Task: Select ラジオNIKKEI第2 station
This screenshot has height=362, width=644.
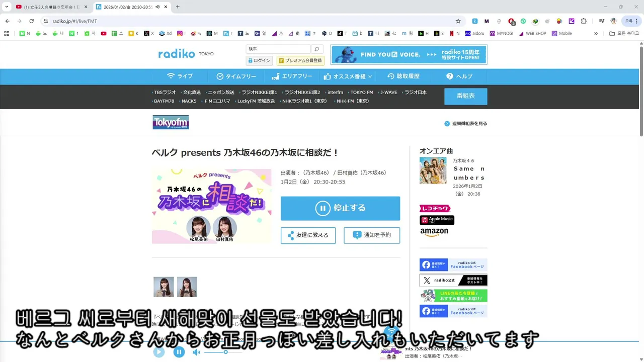Action: click(x=301, y=93)
